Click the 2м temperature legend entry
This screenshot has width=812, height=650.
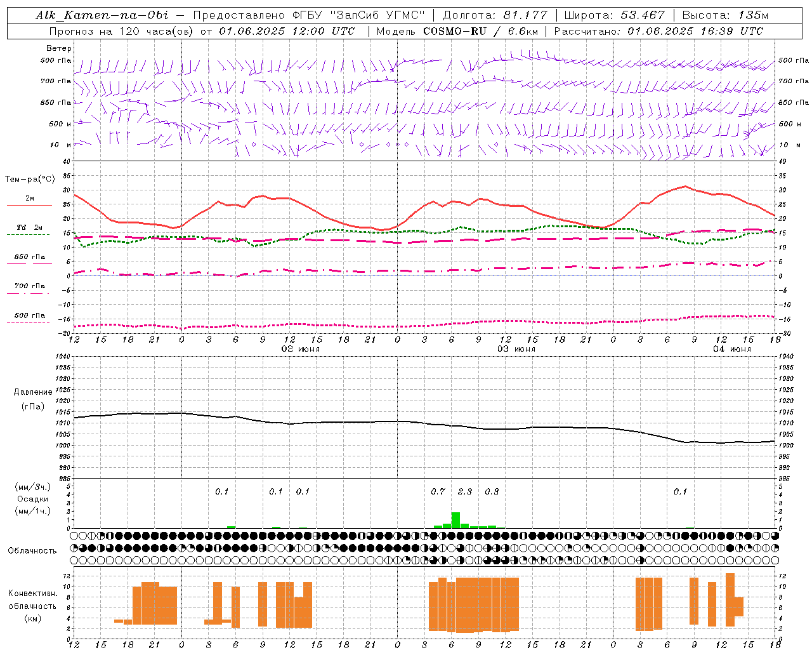pyautogui.click(x=30, y=199)
